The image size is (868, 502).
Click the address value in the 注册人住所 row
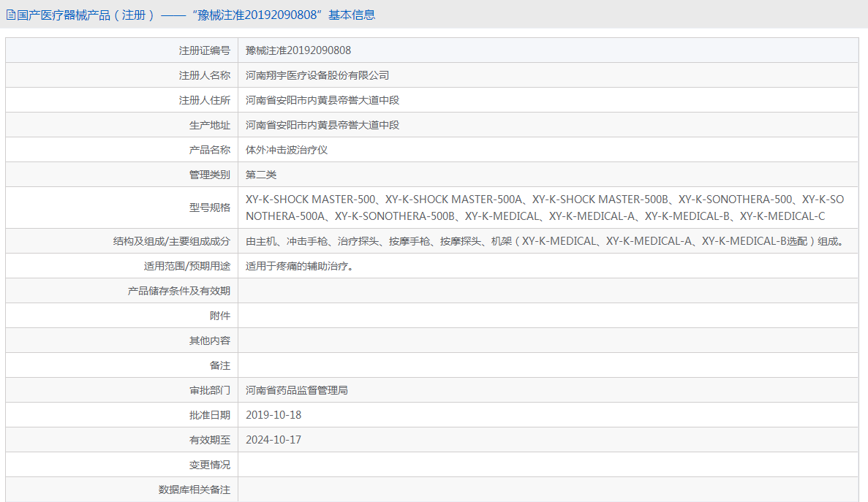(322, 100)
